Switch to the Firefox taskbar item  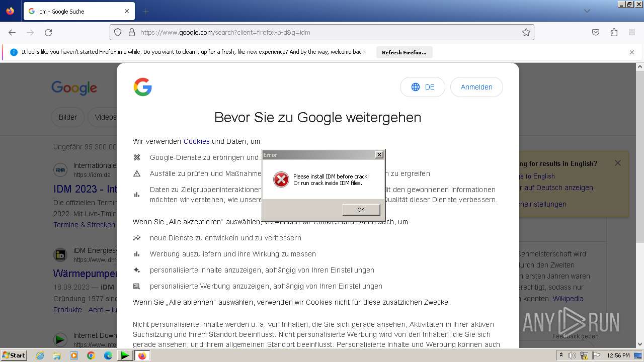142,355
